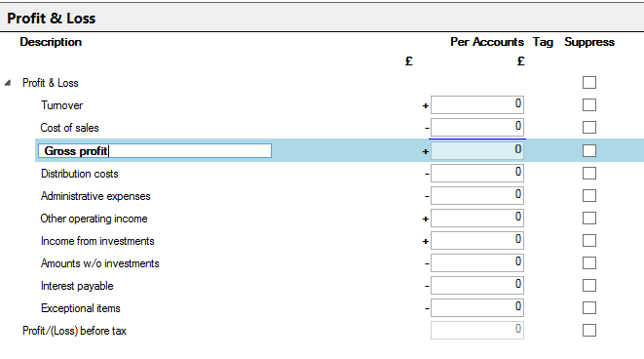Select the Interest payable row label
Screen dimensions: 644x359
77,286
